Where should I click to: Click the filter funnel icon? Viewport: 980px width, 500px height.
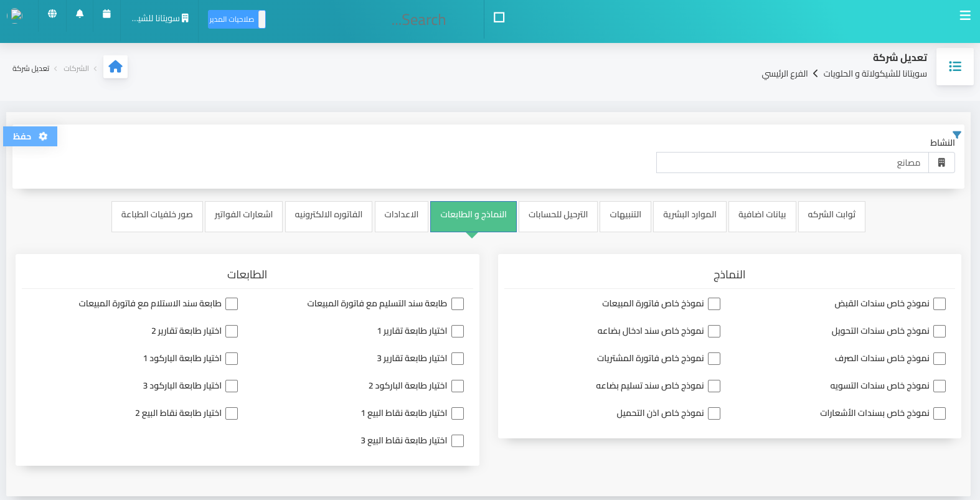click(957, 134)
